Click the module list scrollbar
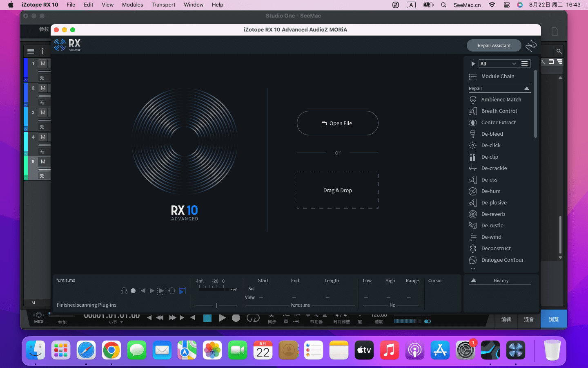The width and height of the screenshot is (588, 368). (535, 104)
